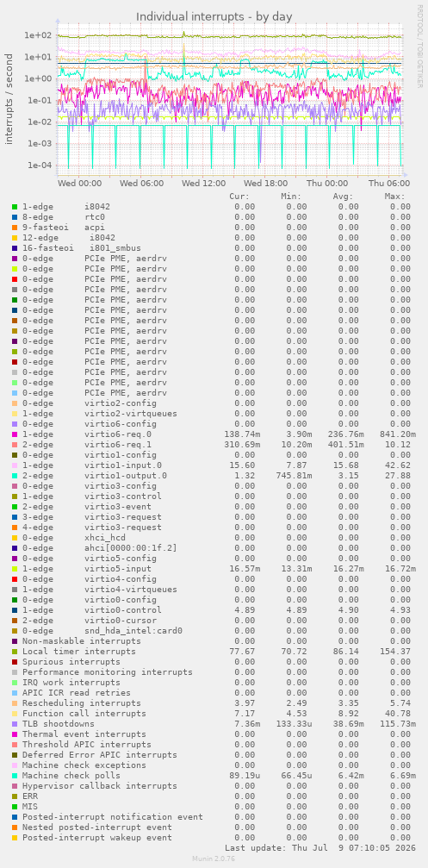Click the 'Min:' column header
This screenshot has height=868, width=428.
(x=291, y=197)
